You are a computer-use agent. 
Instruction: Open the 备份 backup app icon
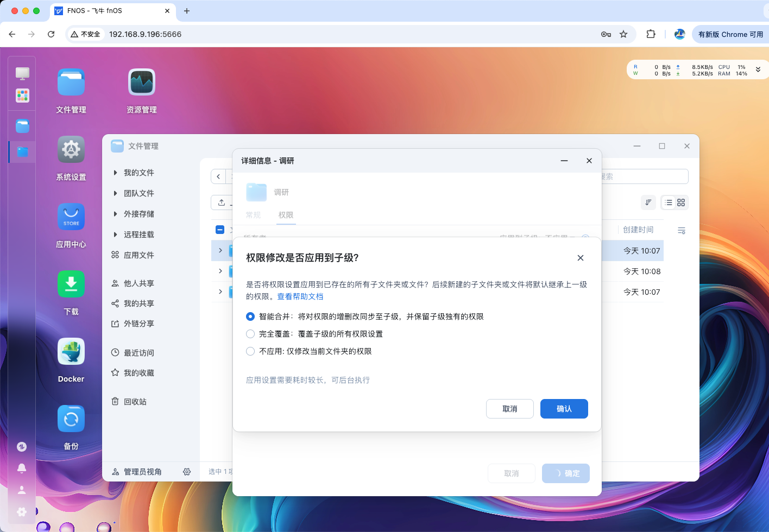click(71, 419)
